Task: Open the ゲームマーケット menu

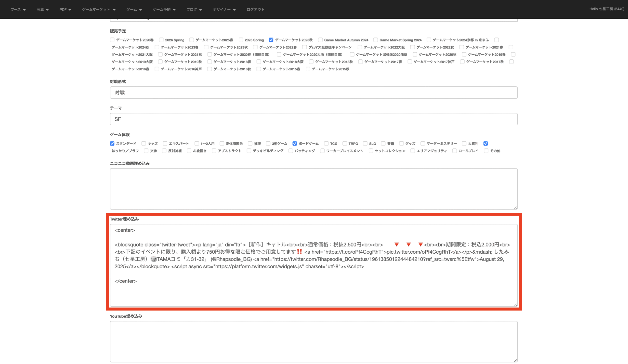Action: [x=99, y=10]
